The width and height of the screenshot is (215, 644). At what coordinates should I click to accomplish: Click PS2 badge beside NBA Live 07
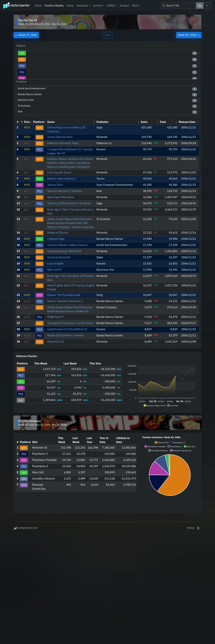pyautogui.click(x=40, y=270)
